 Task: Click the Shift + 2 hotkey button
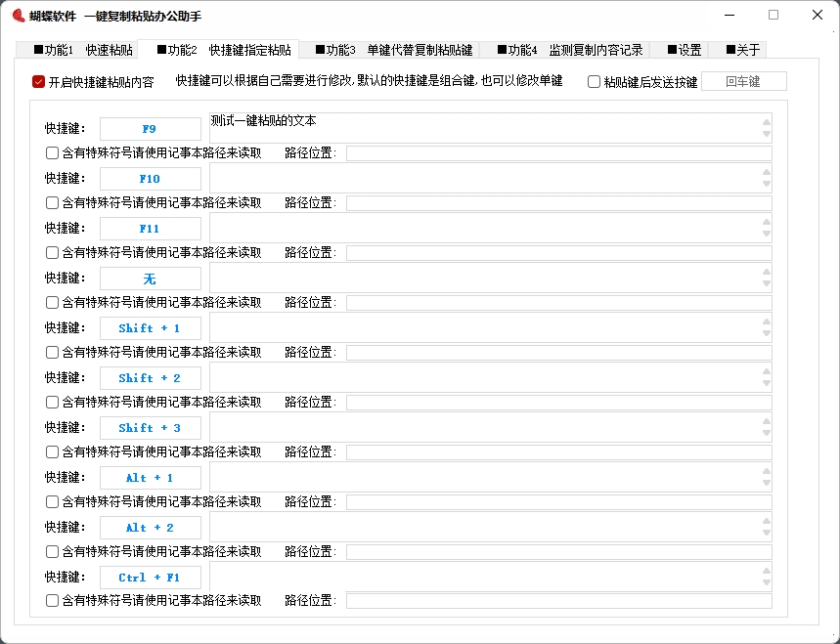pos(150,377)
